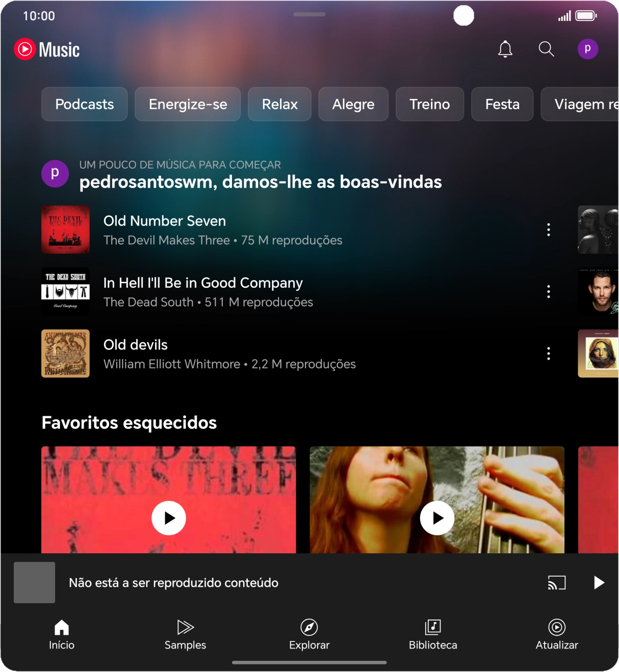Image resolution: width=619 pixels, height=672 pixels.
Task: Tap the cast to device icon
Action: [557, 582]
